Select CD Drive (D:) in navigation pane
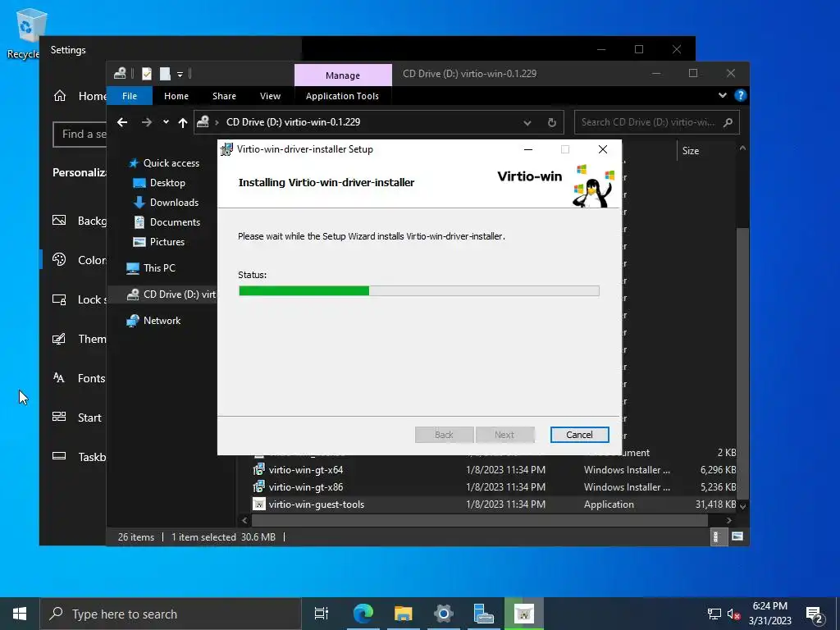Screen dimensions: 840x630 (x=171, y=294)
